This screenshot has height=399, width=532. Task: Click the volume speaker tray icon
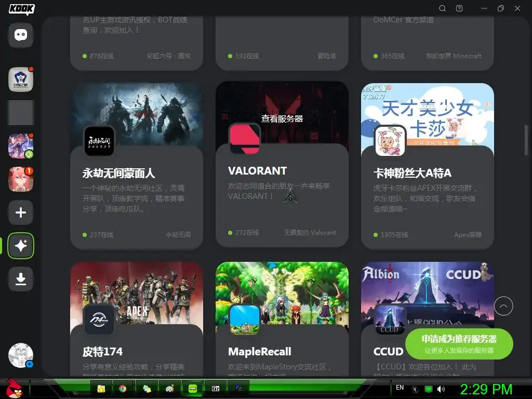(441, 389)
